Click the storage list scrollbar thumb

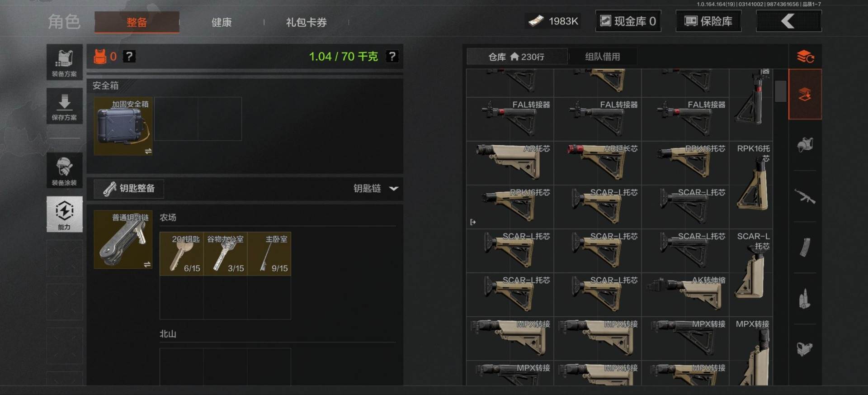pyautogui.click(x=780, y=91)
